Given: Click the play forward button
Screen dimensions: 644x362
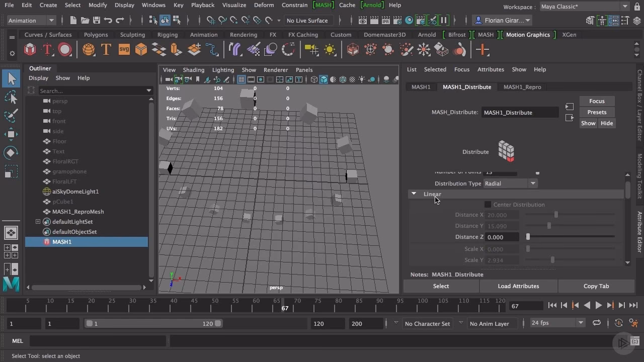Looking at the screenshot, I should pyautogui.click(x=598, y=305).
